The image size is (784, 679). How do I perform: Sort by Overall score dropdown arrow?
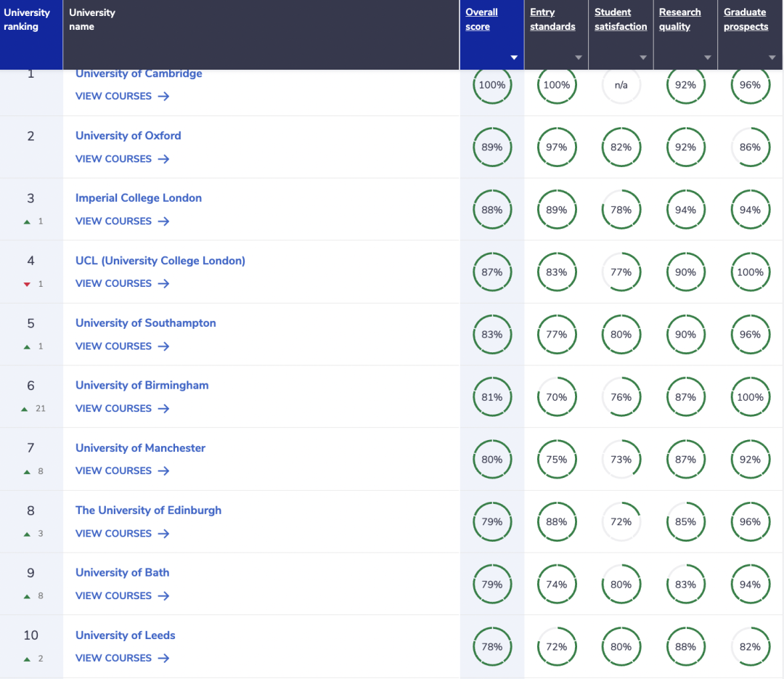click(514, 57)
